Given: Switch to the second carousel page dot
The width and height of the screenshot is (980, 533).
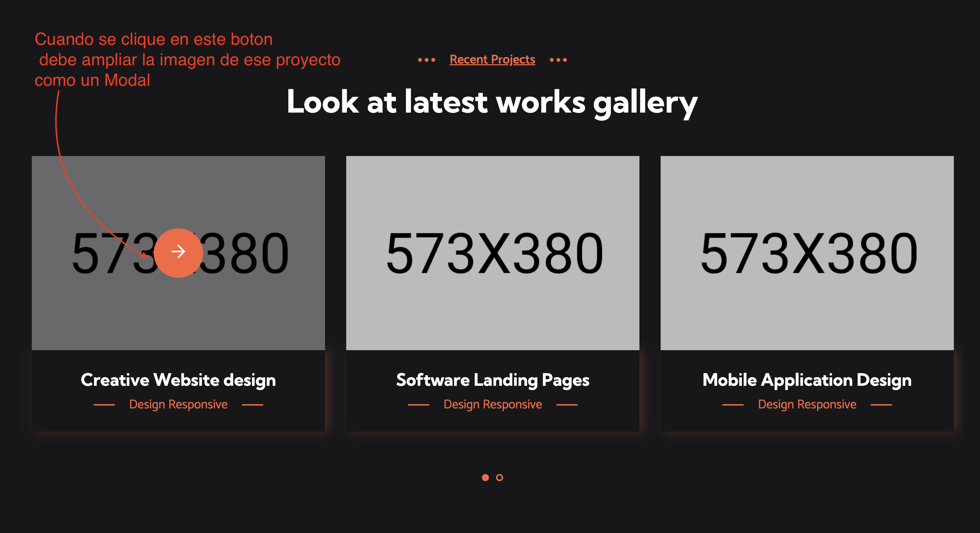Looking at the screenshot, I should [500, 478].
